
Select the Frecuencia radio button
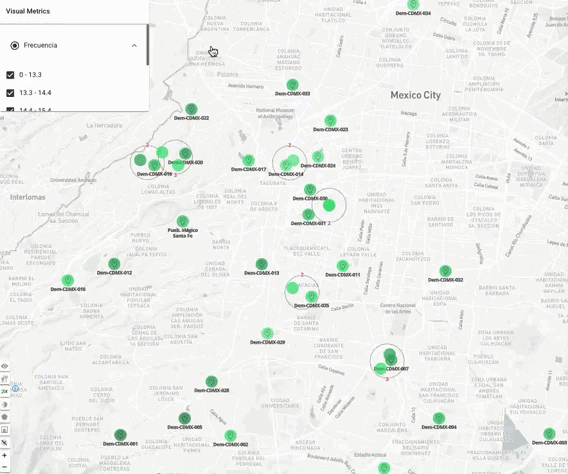coord(14,45)
